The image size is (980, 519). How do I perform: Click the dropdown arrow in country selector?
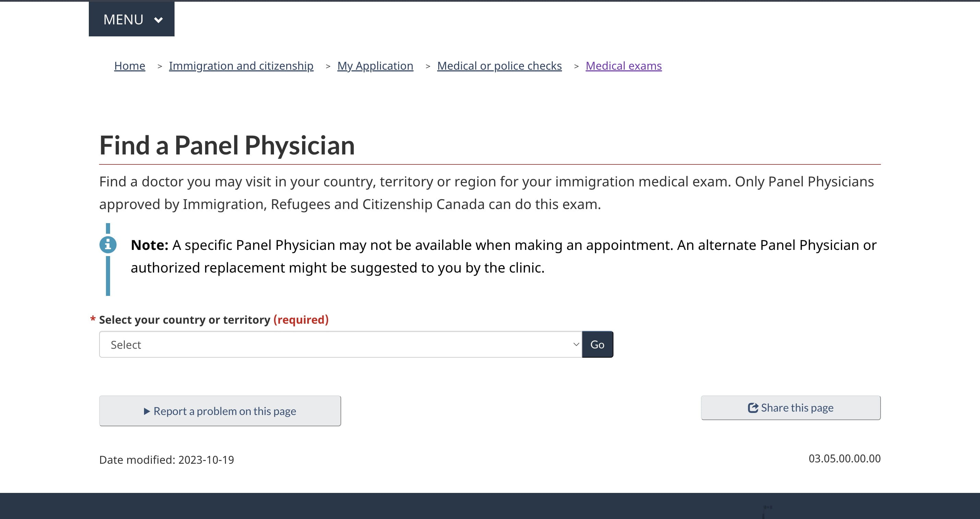tap(576, 344)
